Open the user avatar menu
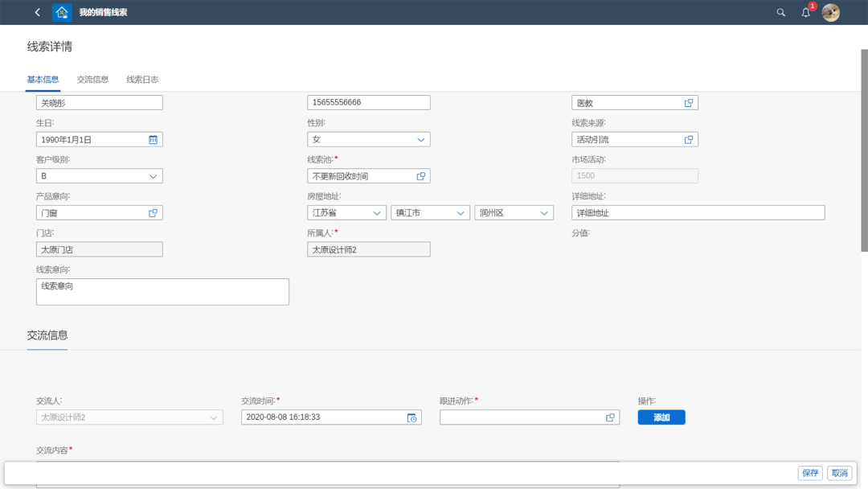Viewport: 868px width, 489px height. (x=831, y=12)
